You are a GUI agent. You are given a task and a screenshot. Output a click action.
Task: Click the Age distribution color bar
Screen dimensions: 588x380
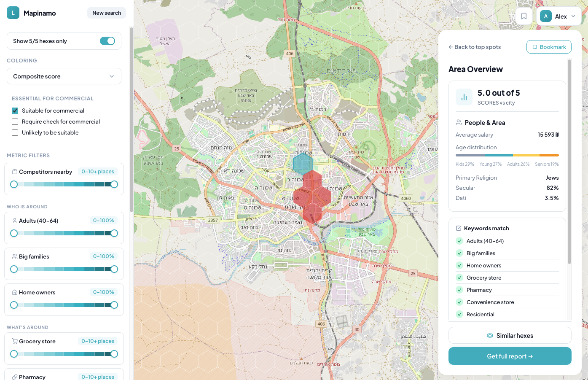tap(507, 155)
